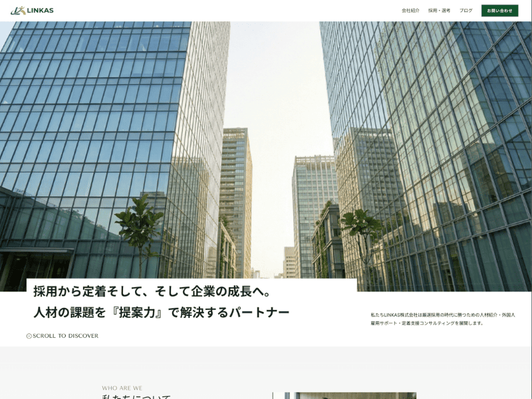
Task: Click the tall center tower in photo
Action: tap(236, 199)
